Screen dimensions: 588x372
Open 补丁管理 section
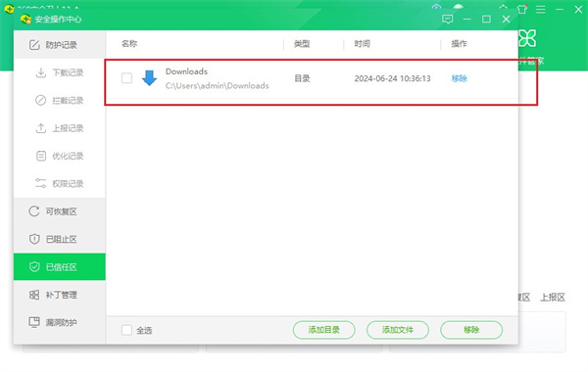pyautogui.click(x=59, y=295)
